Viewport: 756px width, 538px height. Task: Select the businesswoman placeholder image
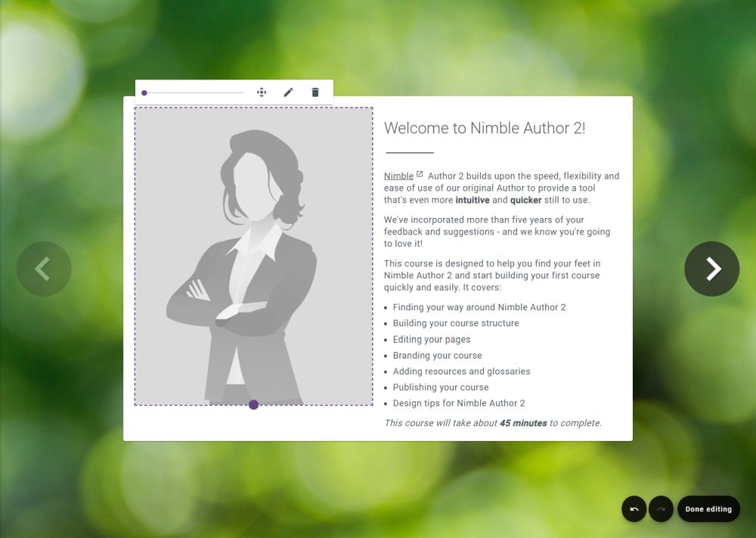(x=253, y=257)
